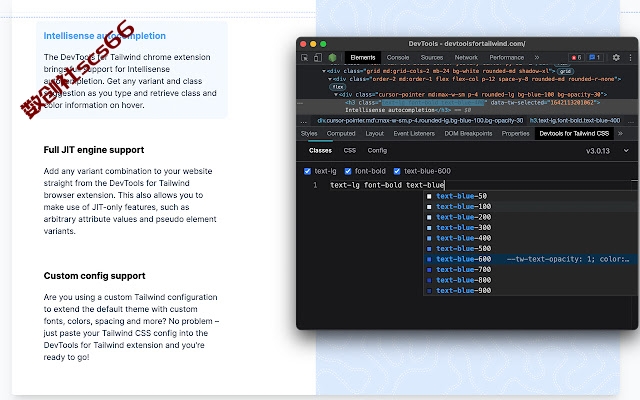The height and width of the screenshot is (400, 640).
Task: Click div.cursor-pointer breadcrumb item
Action: click(420, 121)
